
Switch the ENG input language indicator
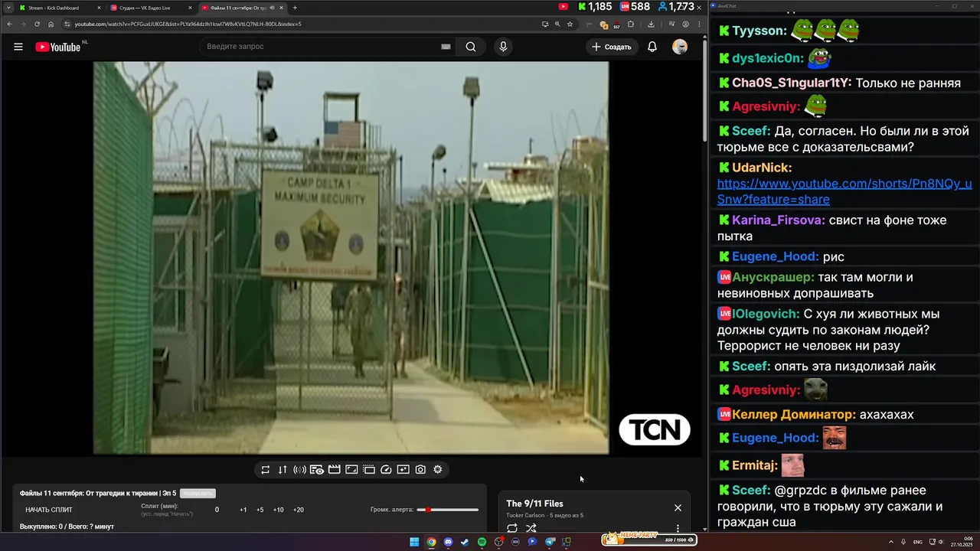(x=917, y=542)
